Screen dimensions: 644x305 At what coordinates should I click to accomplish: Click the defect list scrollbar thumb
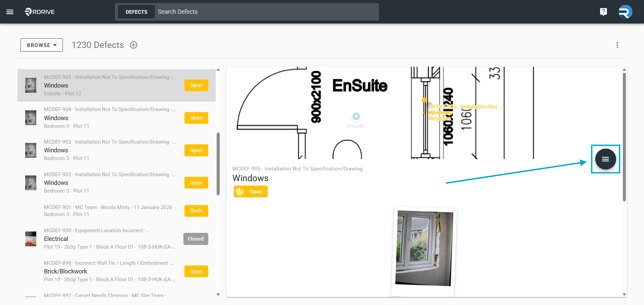(x=218, y=164)
